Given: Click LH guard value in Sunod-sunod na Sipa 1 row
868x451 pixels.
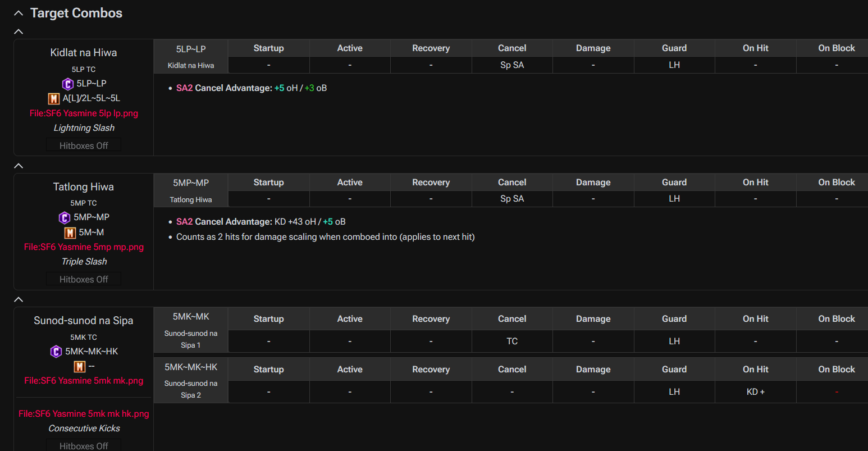Looking at the screenshot, I should coord(674,341).
